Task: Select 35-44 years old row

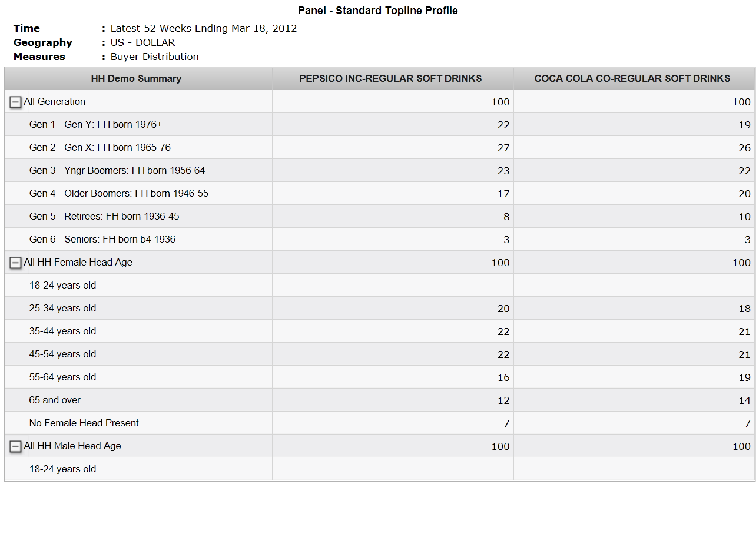Action: click(380, 331)
